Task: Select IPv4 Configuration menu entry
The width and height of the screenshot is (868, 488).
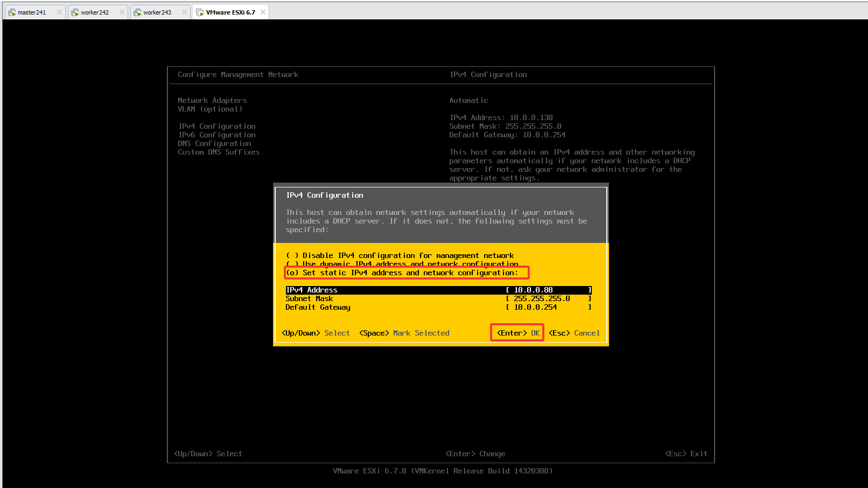Action: click(x=217, y=126)
